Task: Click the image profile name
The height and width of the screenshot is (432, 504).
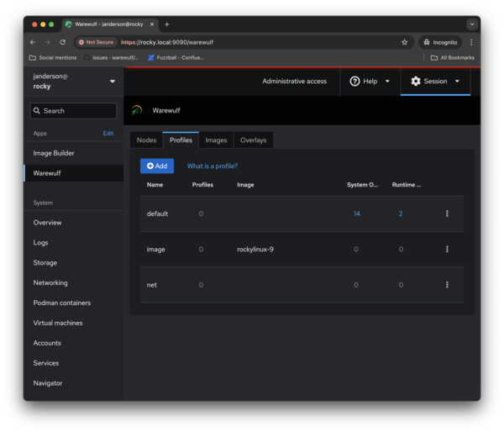Action: [x=156, y=250]
